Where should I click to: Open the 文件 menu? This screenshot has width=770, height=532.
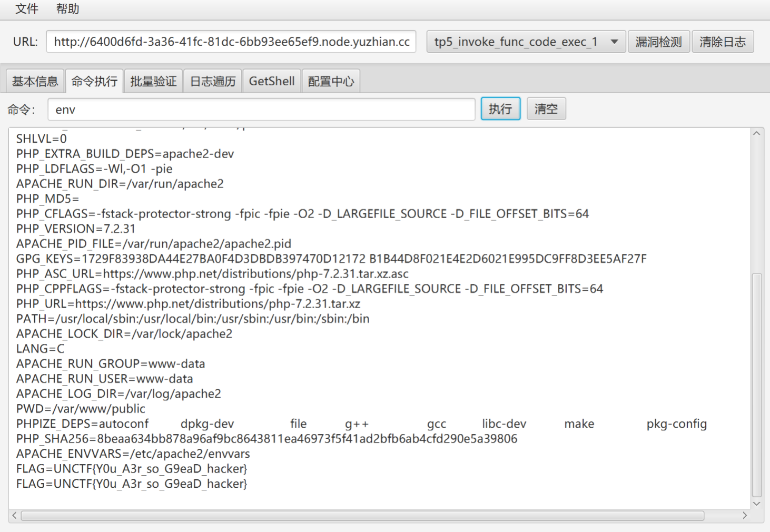(x=27, y=9)
